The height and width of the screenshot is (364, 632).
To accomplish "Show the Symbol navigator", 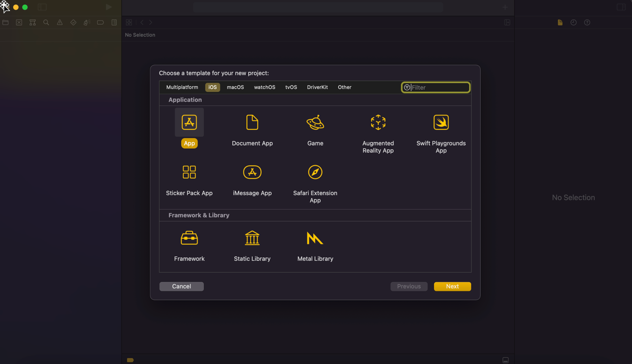I will pos(33,23).
